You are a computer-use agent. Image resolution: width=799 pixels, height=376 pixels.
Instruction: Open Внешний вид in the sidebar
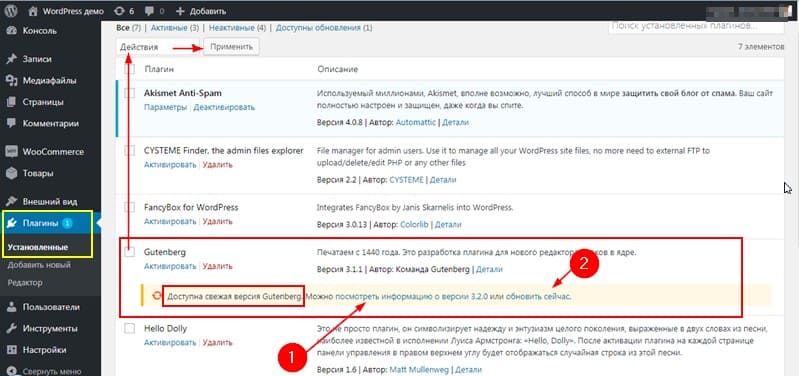pos(50,201)
